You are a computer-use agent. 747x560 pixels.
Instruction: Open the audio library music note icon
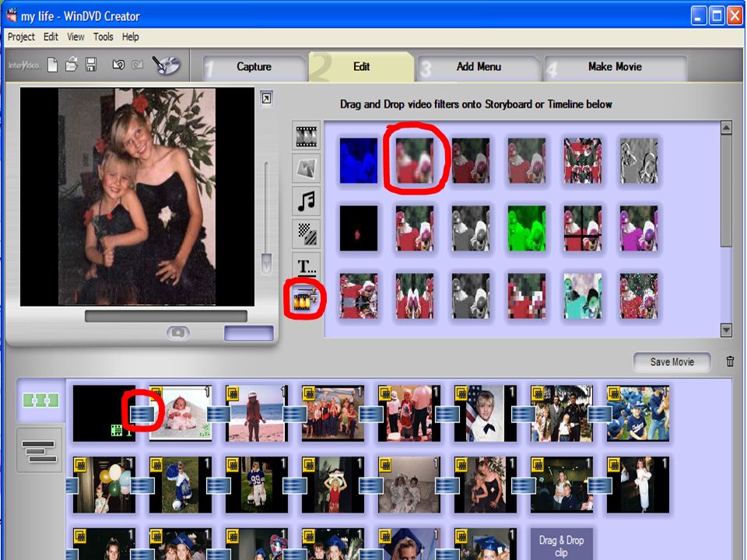306,201
